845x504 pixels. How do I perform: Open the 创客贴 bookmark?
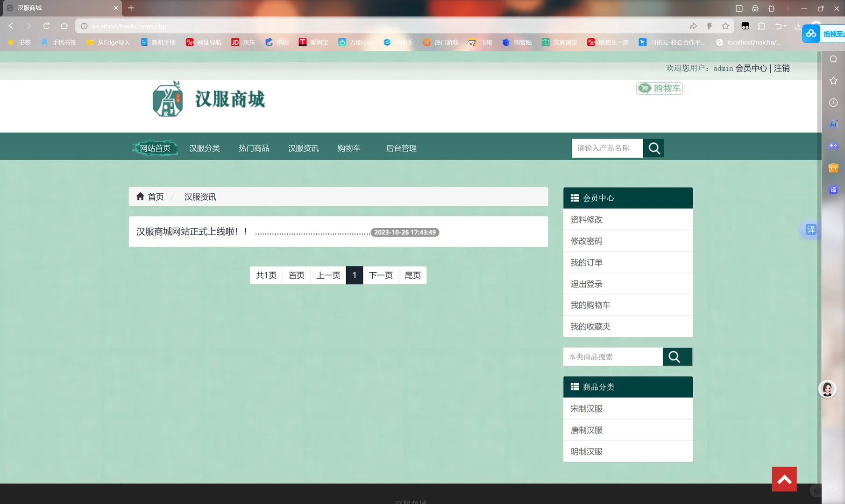tap(517, 42)
